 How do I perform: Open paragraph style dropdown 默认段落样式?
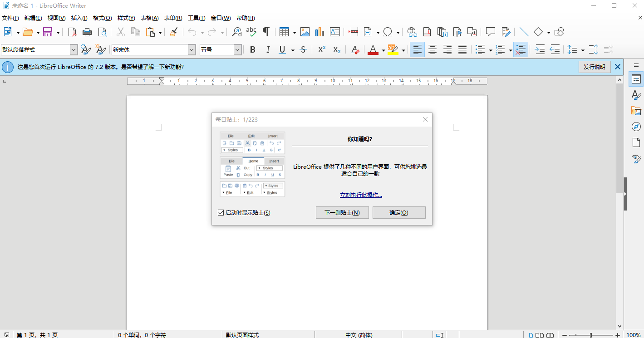click(74, 50)
